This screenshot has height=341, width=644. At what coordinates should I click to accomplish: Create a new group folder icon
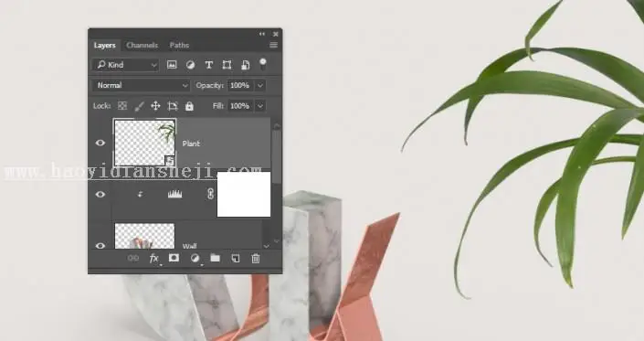[x=216, y=258]
